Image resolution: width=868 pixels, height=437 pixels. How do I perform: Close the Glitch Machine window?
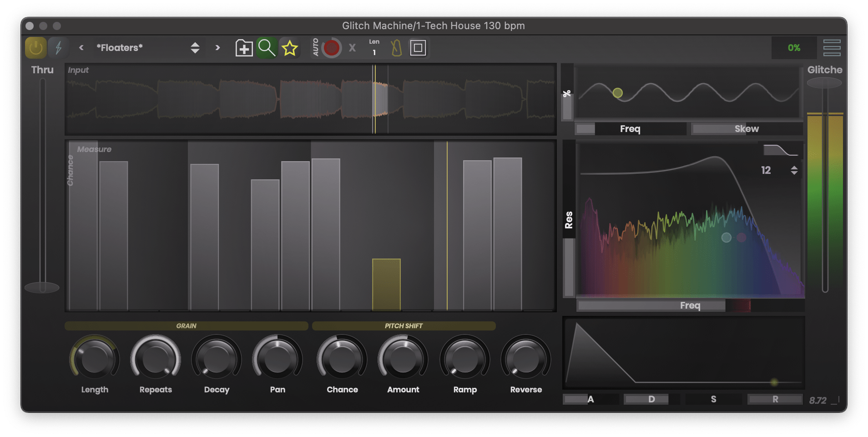[x=30, y=26]
